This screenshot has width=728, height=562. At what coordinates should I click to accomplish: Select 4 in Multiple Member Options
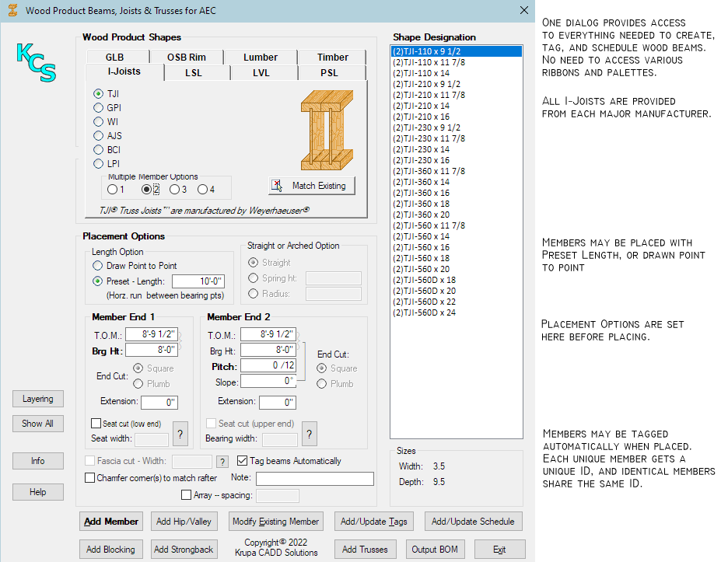[202, 189]
